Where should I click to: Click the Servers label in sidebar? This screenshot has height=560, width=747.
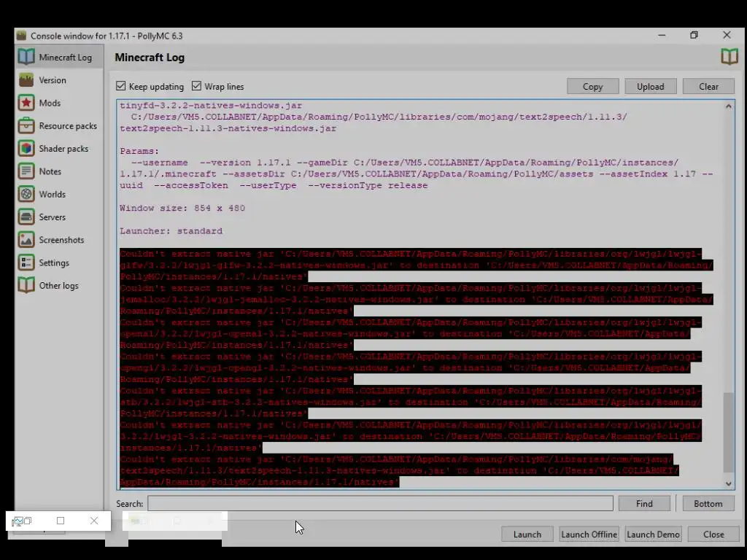[52, 217]
